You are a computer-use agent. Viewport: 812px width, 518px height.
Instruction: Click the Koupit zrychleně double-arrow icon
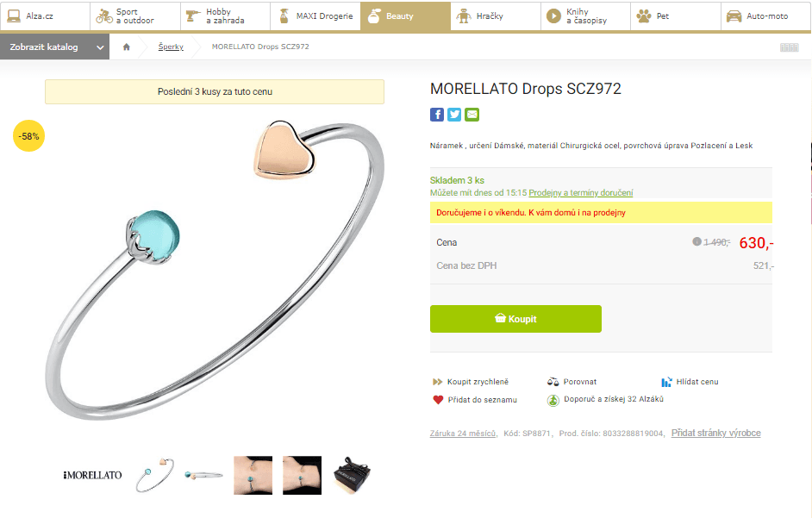click(x=439, y=381)
